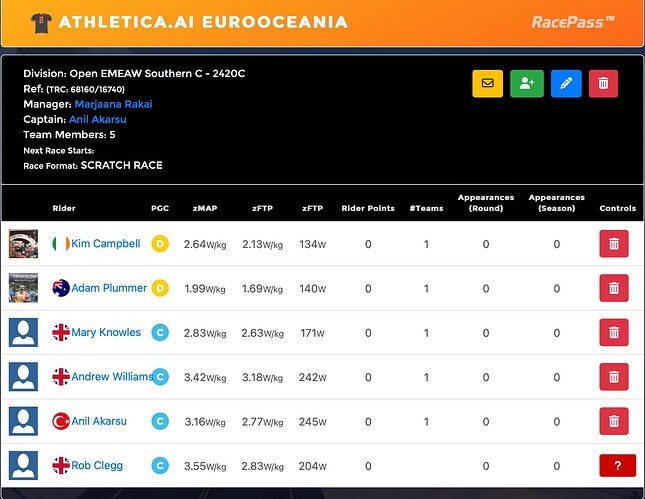Click Mary Knowles' default avatar

(x=23, y=332)
